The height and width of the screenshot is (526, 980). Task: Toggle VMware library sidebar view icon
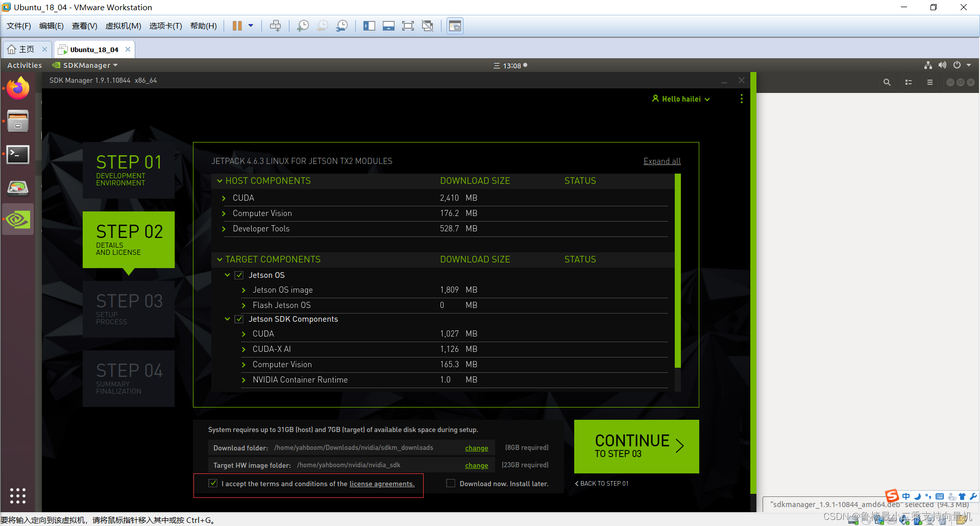[369, 26]
